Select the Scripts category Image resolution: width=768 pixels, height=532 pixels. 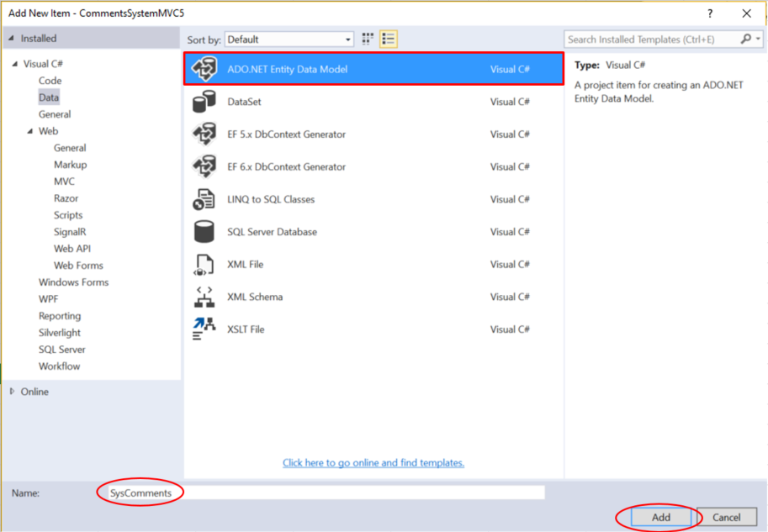[68, 215]
